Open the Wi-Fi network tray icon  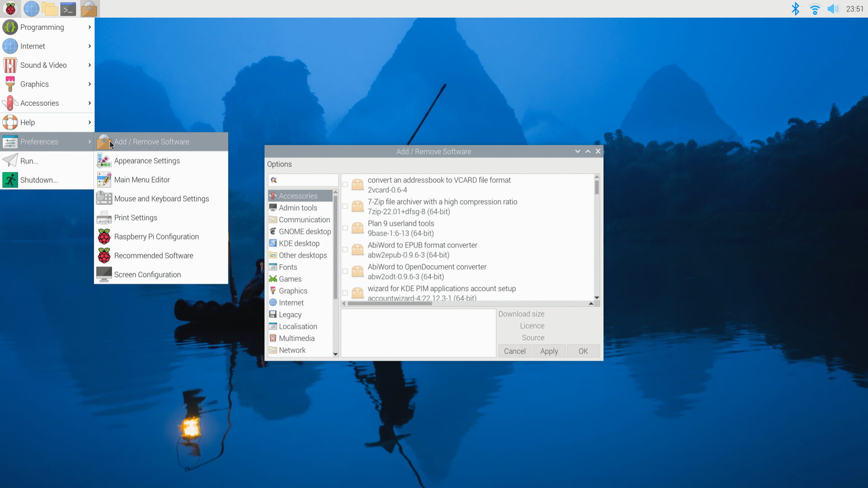(x=815, y=9)
